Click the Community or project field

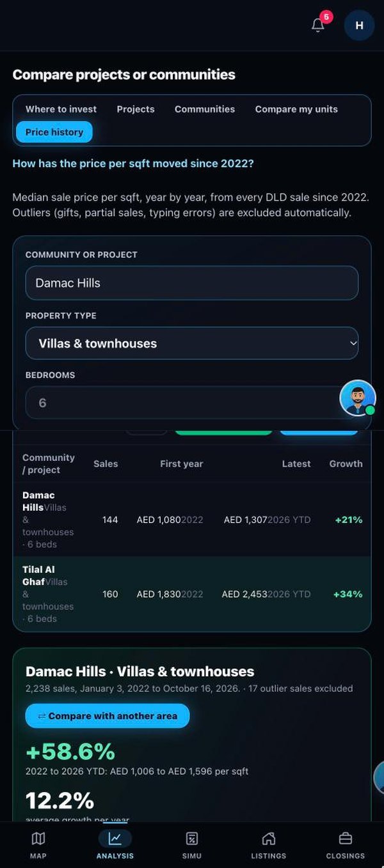tap(192, 283)
